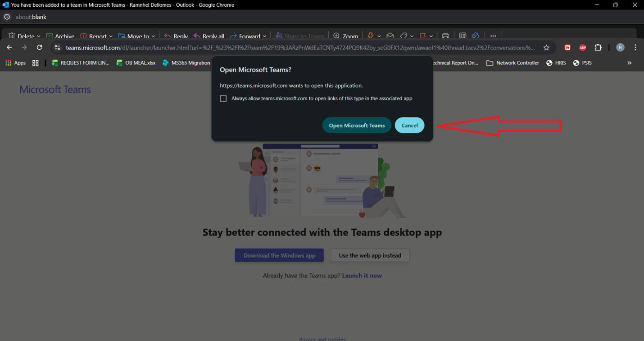Image resolution: width=644 pixels, height=341 pixels.
Task: Open the ABP Adblock Plus extension
Action: (x=583, y=48)
